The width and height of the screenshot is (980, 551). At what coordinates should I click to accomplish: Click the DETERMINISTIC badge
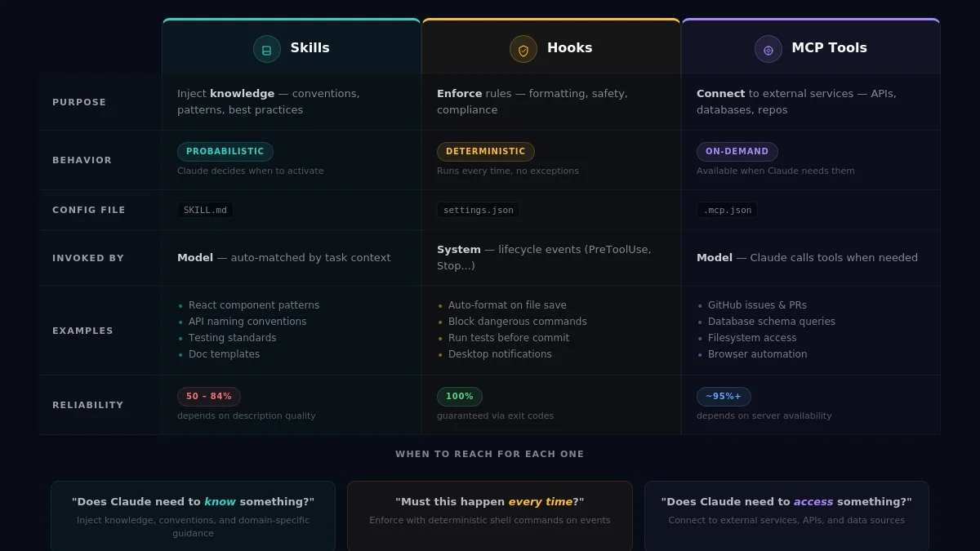click(486, 152)
